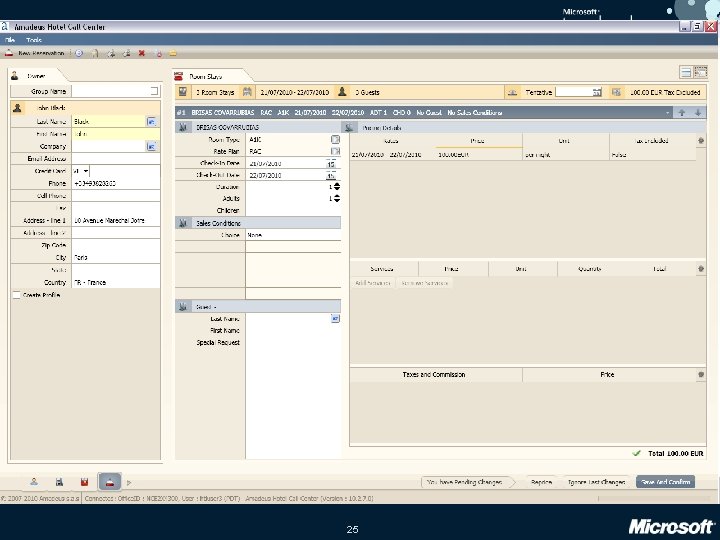Adjust the Duration spinner
Image resolution: width=720 pixels, height=540 pixels.
[337, 186]
